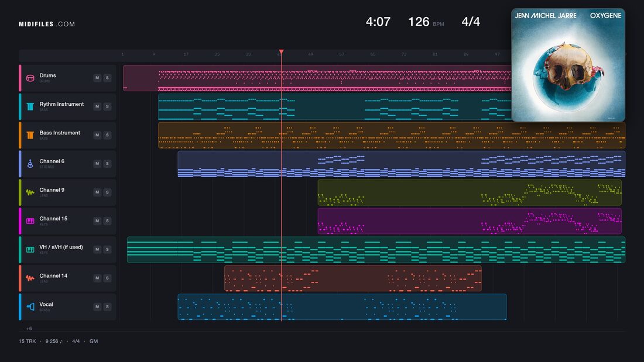Click the Channel 15 keys icon
This screenshot has height=362, width=644.
pyautogui.click(x=30, y=221)
